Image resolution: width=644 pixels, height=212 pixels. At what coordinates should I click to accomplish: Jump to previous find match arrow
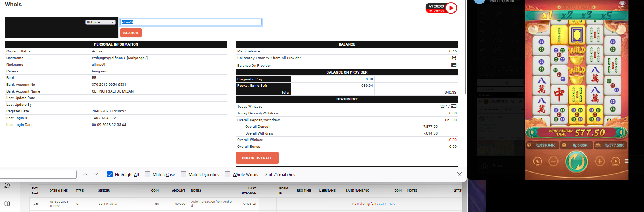click(x=85, y=174)
